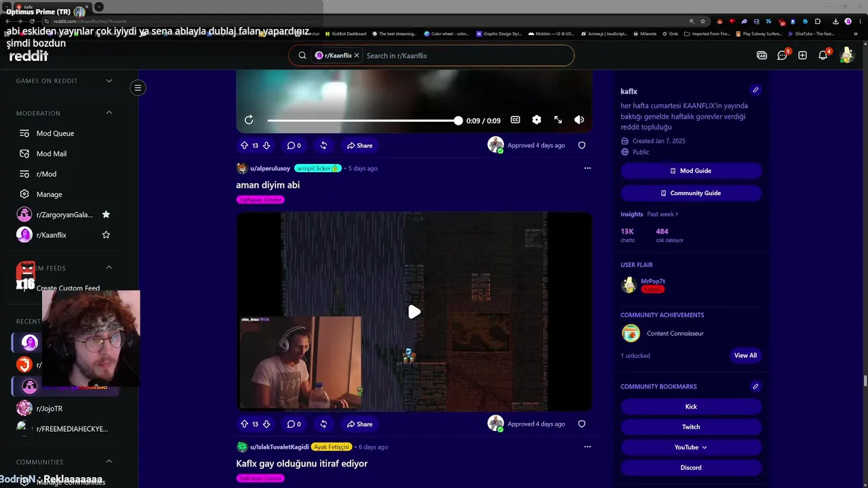Screen dimensions: 868x488
Task: Unfavorite r/ZargoryanGala with the star
Action: 106,215
